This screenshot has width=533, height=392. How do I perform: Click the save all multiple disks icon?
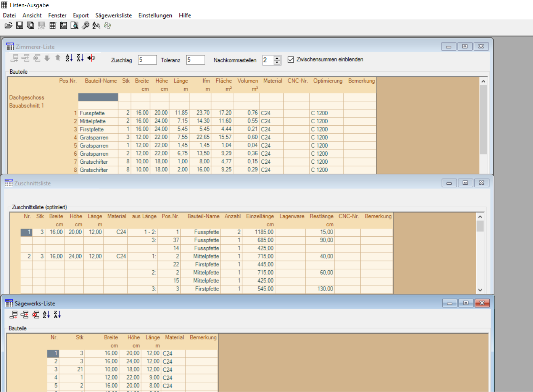(x=31, y=26)
